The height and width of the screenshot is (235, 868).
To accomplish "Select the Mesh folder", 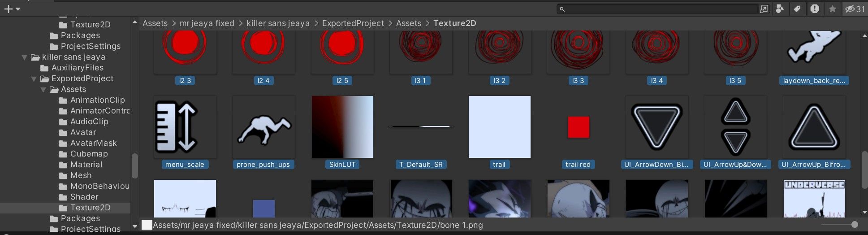I will click(75, 175).
